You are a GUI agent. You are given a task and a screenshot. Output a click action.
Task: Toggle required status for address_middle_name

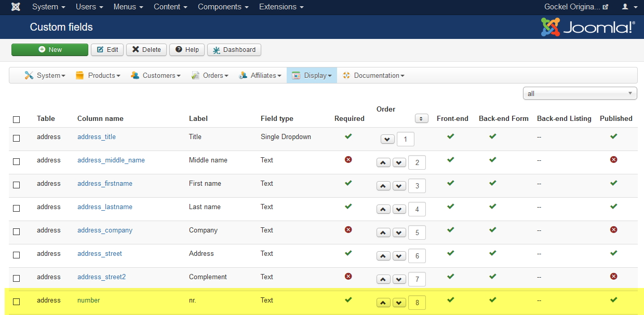pyautogui.click(x=348, y=160)
